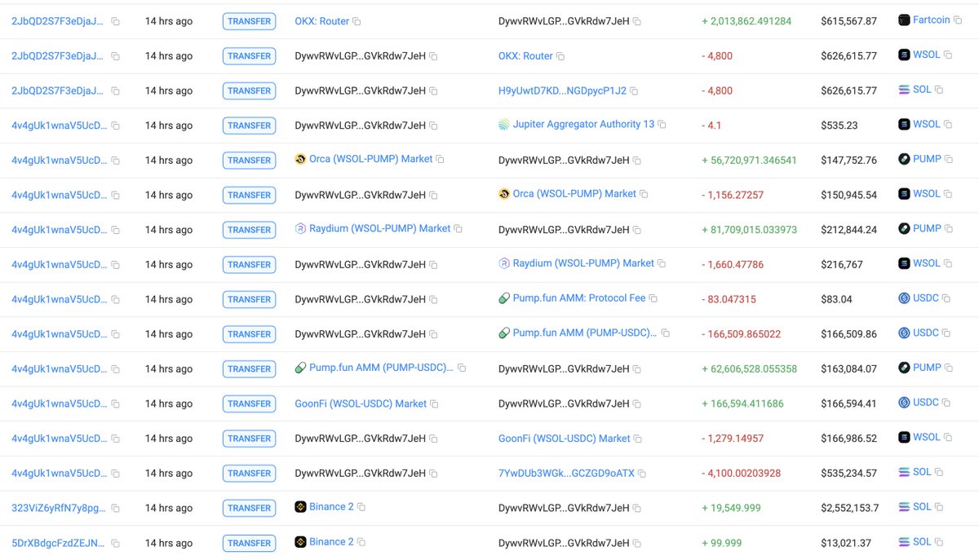Copy the H9yUwtD7KD...NGDpycP1J2 address
The width and height of the screenshot is (979, 560).
click(634, 91)
